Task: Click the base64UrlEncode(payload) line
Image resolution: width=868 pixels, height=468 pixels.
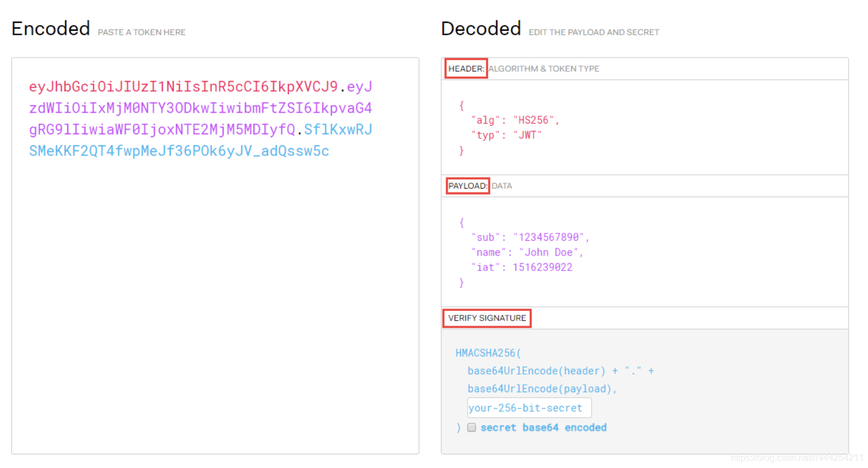Action: pos(542,389)
